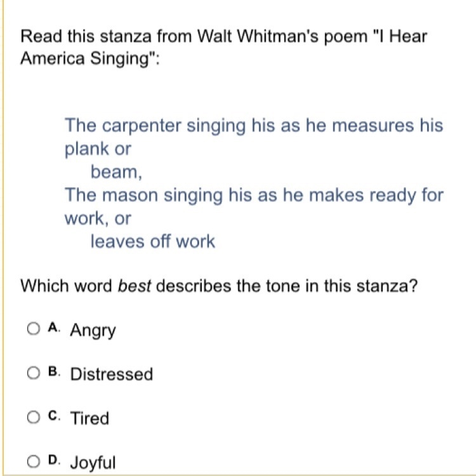Click the "Distressed" answer text
This screenshot has height=476, width=476.
(112, 374)
